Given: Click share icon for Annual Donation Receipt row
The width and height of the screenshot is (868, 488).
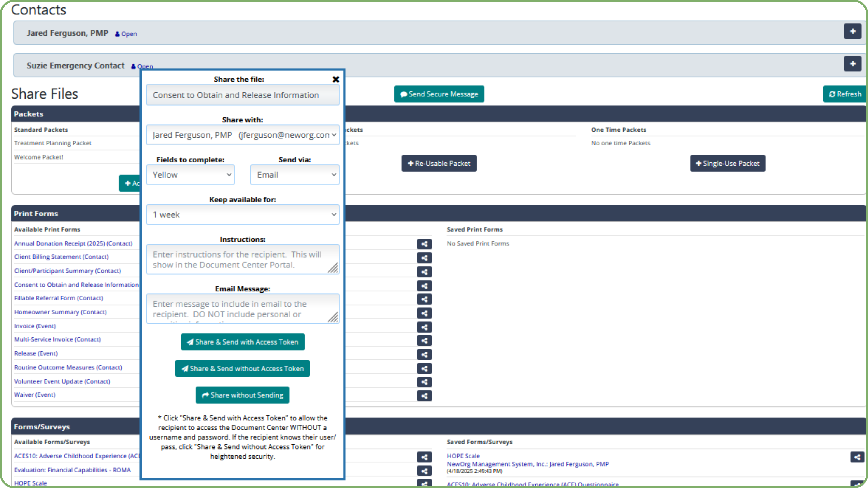Looking at the screenshot, I should coord(424,244).
